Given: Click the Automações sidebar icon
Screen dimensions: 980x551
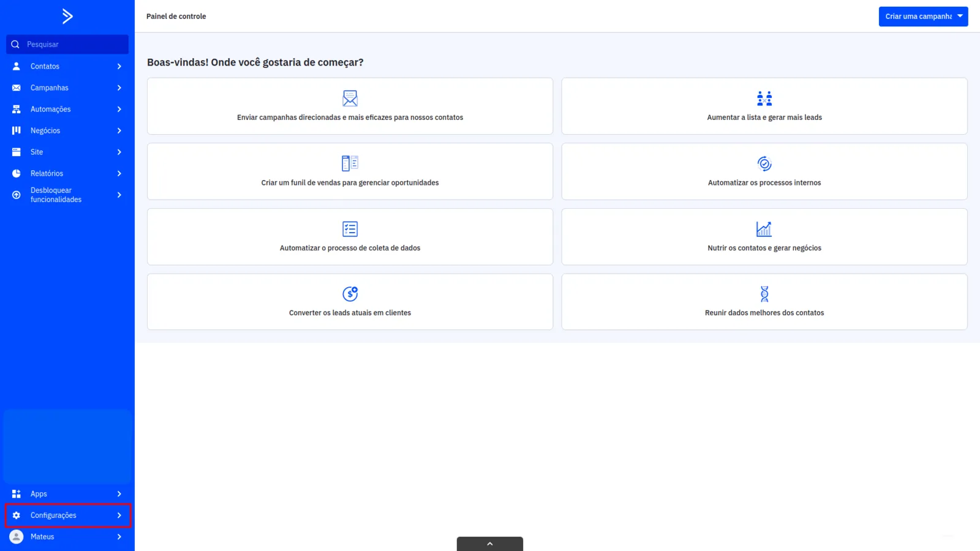Looking at the screenshot, I should tap(17, 109).
